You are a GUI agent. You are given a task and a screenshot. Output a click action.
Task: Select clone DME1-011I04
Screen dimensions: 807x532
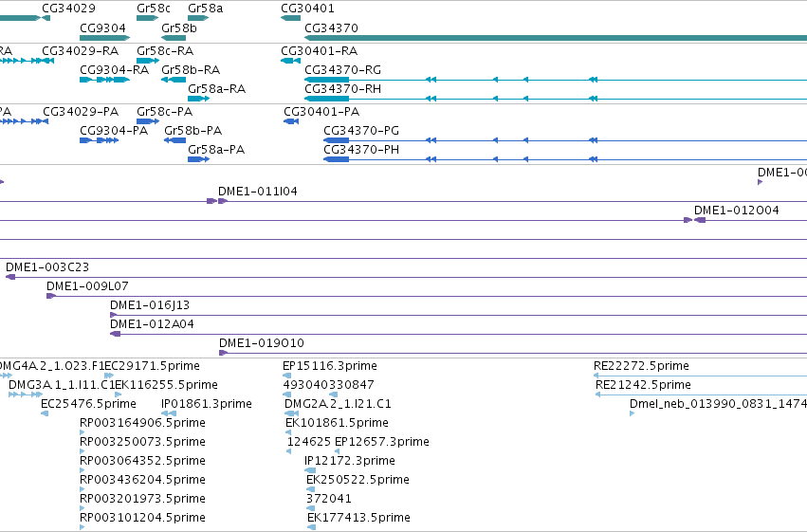(x=258, y=192)
